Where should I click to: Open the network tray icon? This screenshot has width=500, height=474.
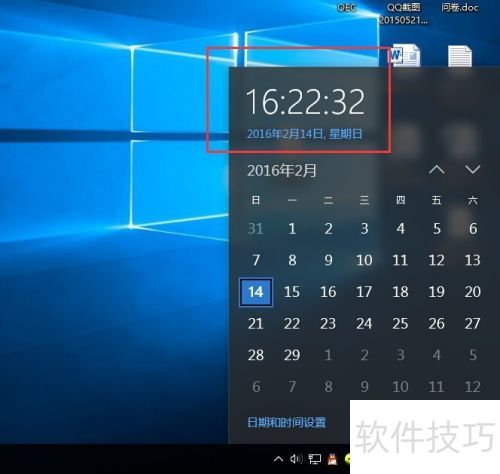(314, 459)
